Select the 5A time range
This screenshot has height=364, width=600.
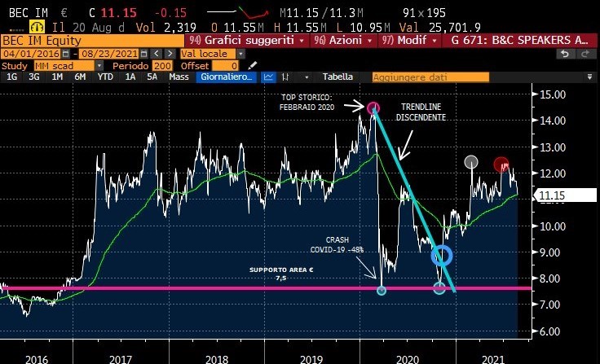[152, 77]
